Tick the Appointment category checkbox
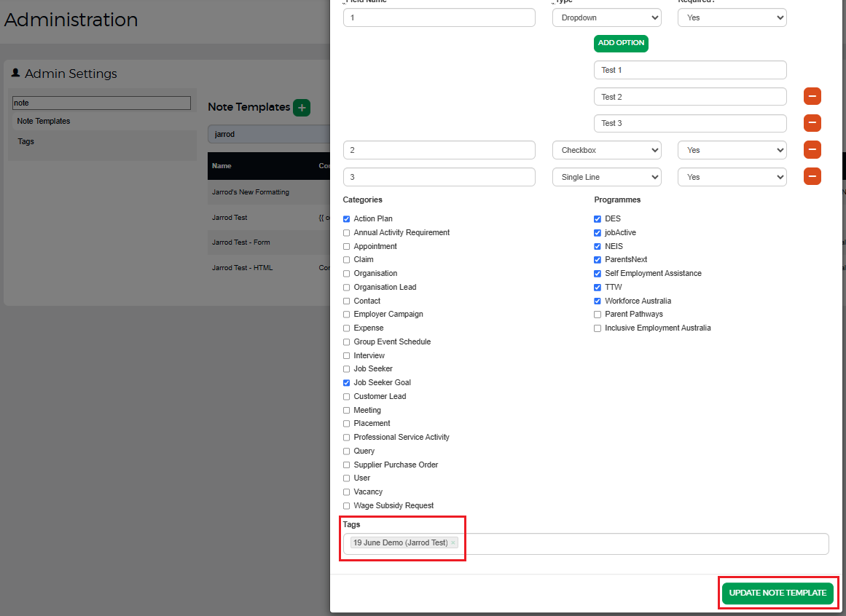The height and width of the screenshot is (616, 846). [346, 246]
